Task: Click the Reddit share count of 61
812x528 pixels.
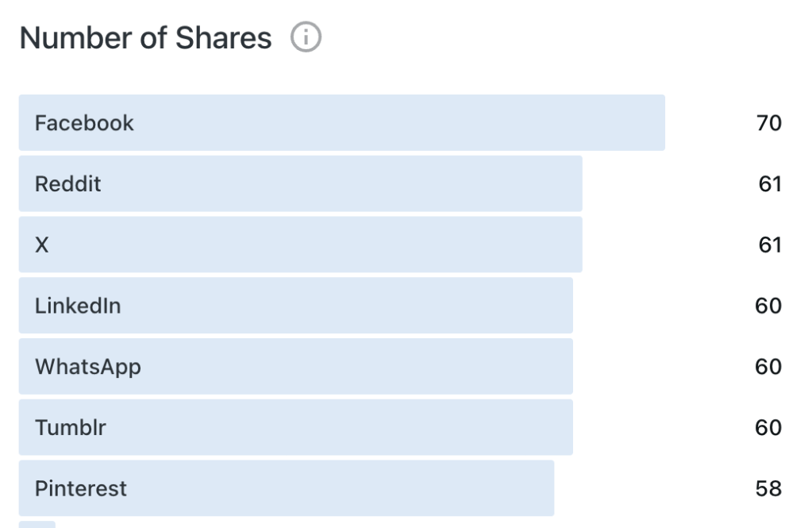Action: pyautogui.click(x=769, y=184)
